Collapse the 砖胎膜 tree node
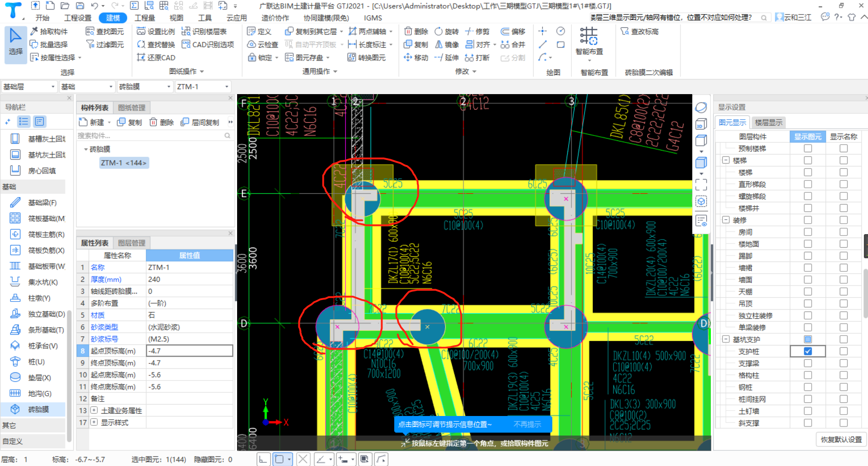The width and height of the screenshot is (868, 466). click(85, 149)
